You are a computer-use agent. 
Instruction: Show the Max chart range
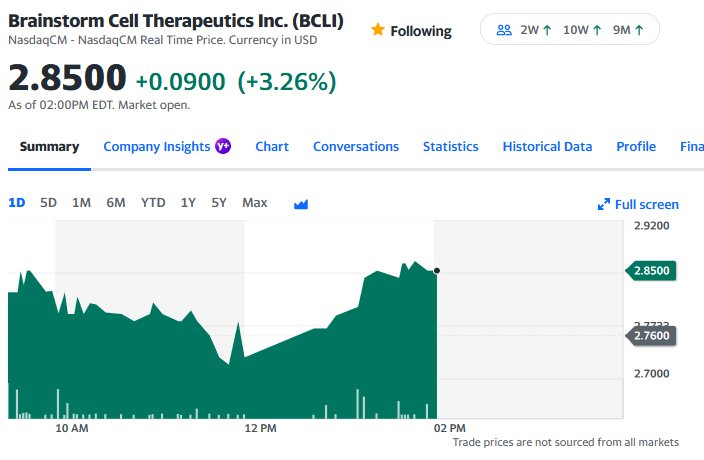(x=255, y=203)
